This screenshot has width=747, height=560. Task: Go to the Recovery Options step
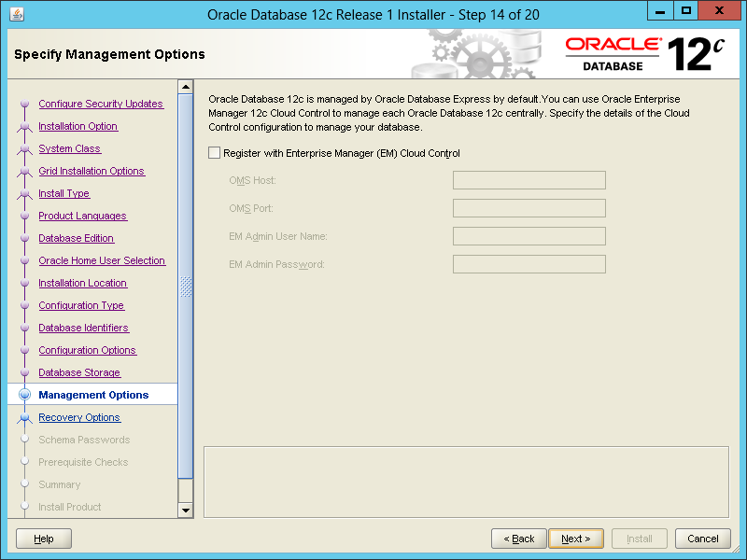(79, 417)
